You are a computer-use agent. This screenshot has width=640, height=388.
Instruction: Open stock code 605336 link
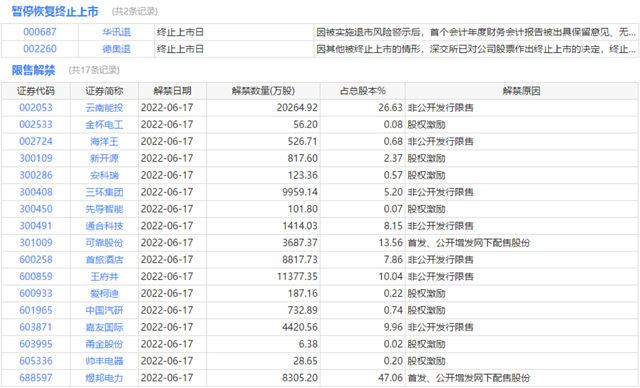coord(36,361)
